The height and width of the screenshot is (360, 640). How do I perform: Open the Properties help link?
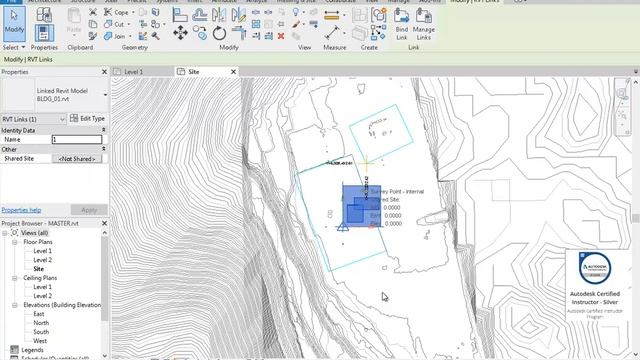21,210
